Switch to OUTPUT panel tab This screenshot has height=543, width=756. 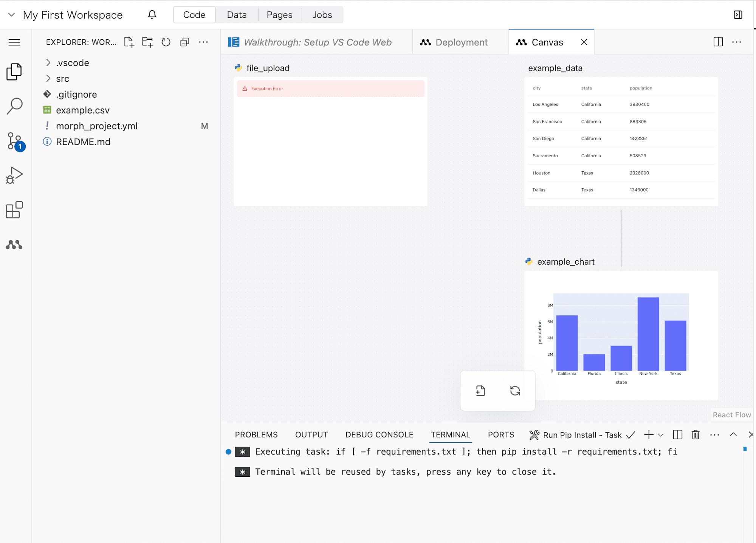pyautogui.click(x=311, y=435)
